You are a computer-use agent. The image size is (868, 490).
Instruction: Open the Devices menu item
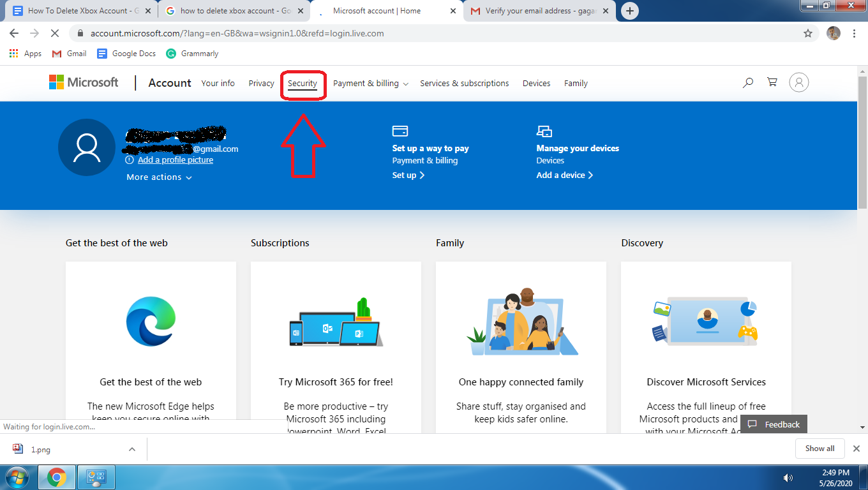point(536,83)
